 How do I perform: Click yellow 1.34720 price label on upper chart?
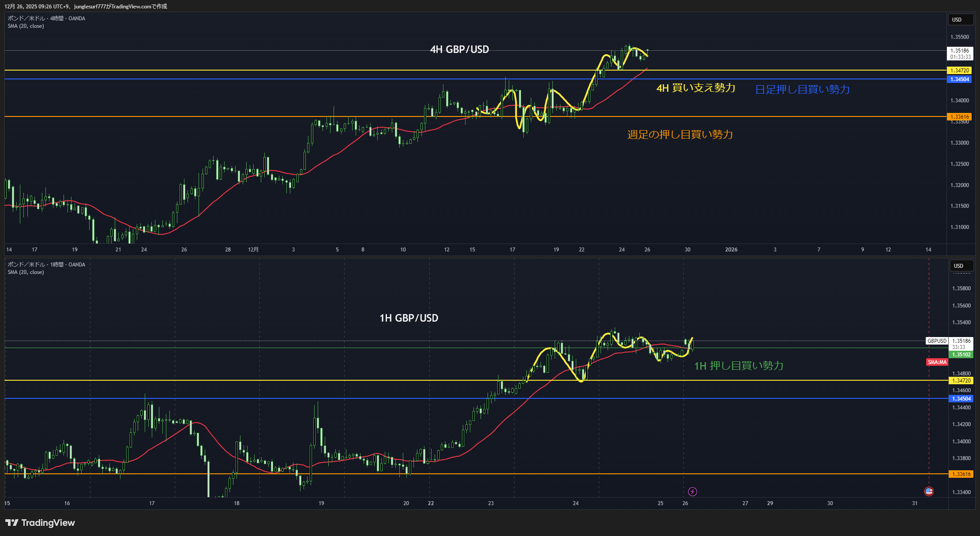(959, 71)
